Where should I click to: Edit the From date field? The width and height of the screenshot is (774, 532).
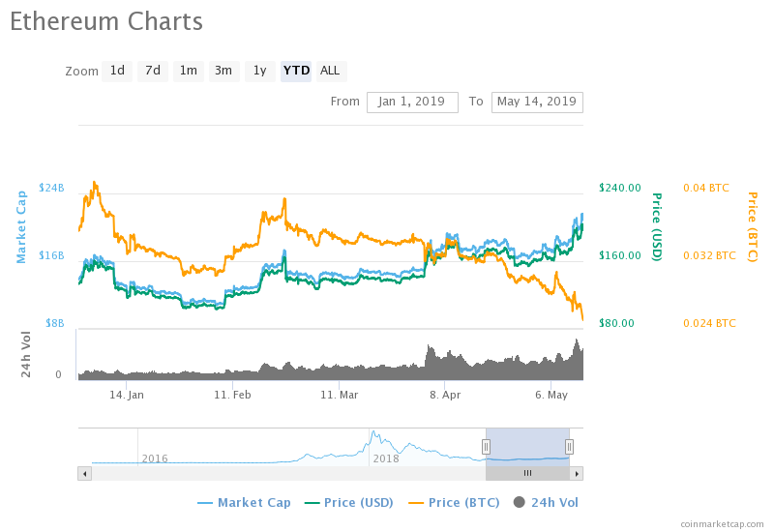[412, 103]
